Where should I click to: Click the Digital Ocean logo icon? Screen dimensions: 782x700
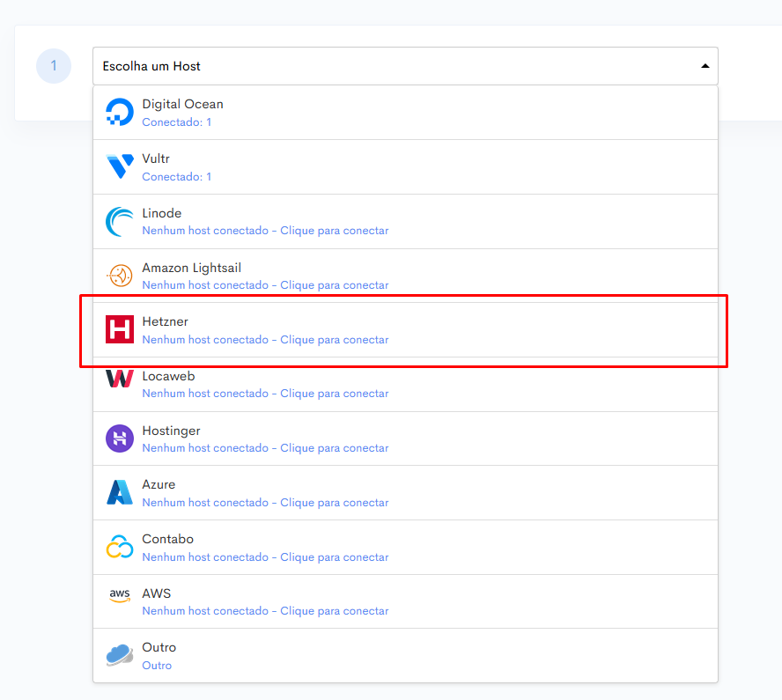coord(120,112)
